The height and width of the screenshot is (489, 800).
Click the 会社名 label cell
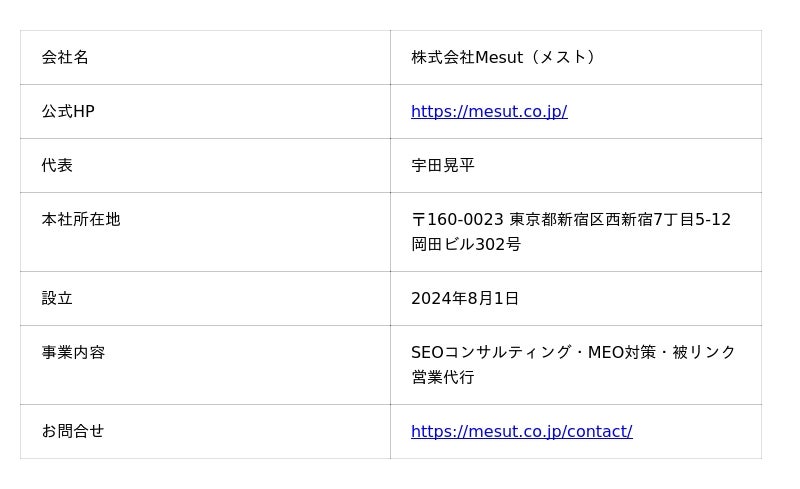(x=65, y=58)
